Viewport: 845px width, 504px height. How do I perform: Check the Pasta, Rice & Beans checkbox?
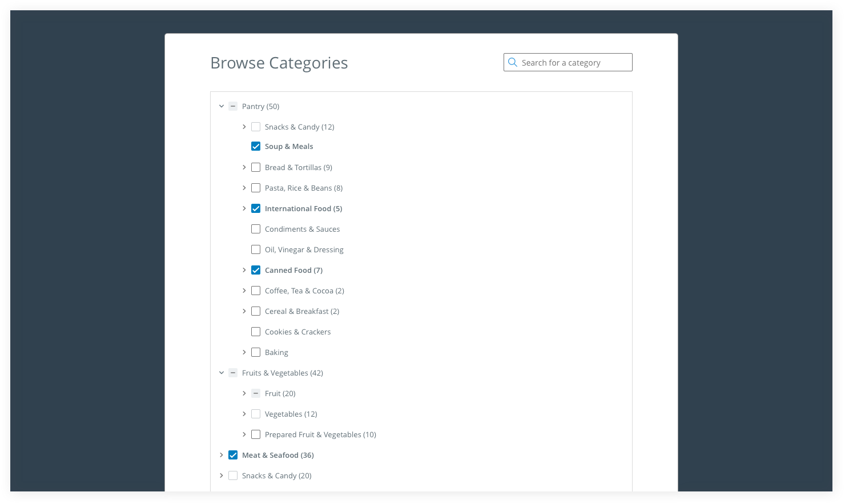pos(256,188)
